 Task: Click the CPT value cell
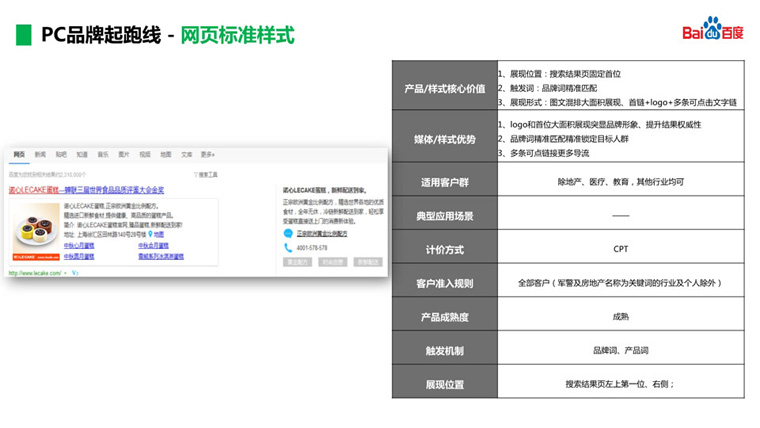pyautogui.click(x=621, y=247)
